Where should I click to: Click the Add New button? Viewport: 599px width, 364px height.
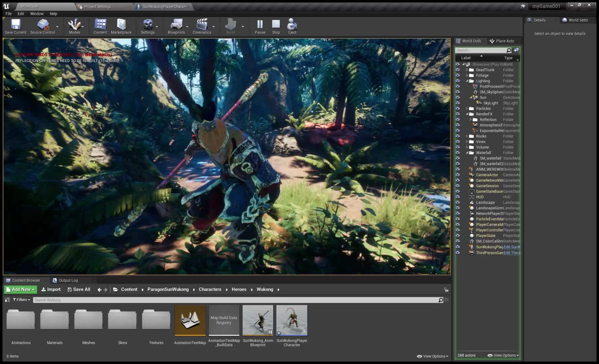(21, 290)
